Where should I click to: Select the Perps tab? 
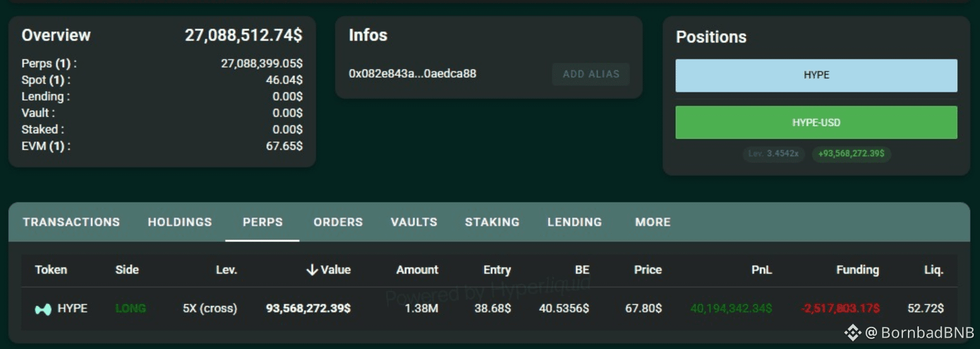coord(263,222)
